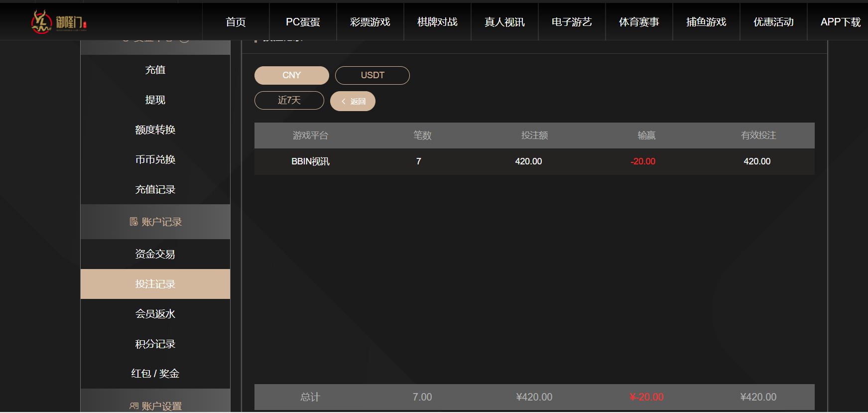The height and width of the screenshot is (413, 868).
Task: Open 首页 in the top navigation
Action: click(x=236, y=22)
